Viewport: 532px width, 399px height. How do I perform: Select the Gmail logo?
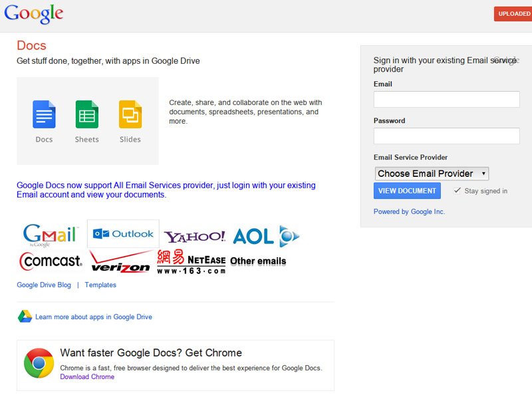coord(50,235)
